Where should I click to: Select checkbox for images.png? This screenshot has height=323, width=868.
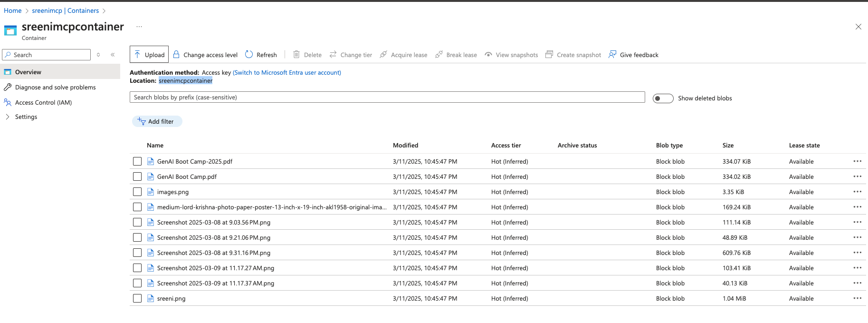pos(137,192)
